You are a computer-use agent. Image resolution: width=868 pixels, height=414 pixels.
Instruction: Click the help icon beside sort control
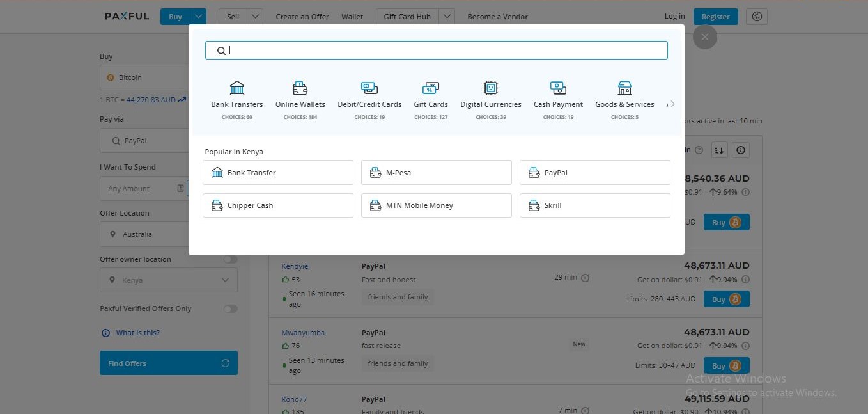(x=699, y=150)
